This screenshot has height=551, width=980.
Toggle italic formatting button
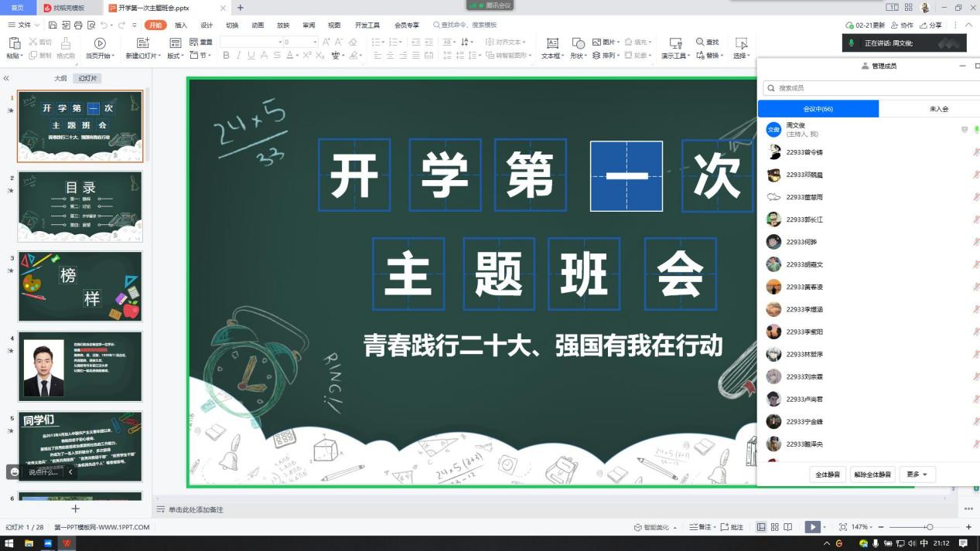coord(239,56)
